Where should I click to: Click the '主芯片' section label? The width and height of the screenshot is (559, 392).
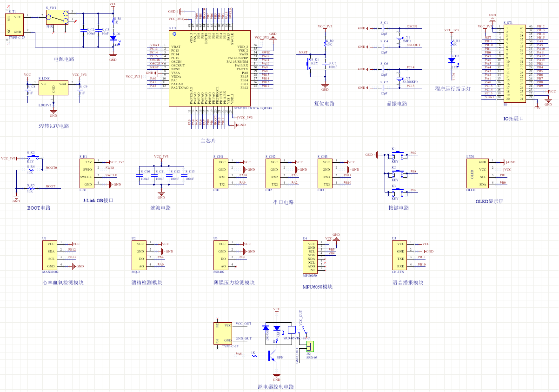tap(208, 140)
